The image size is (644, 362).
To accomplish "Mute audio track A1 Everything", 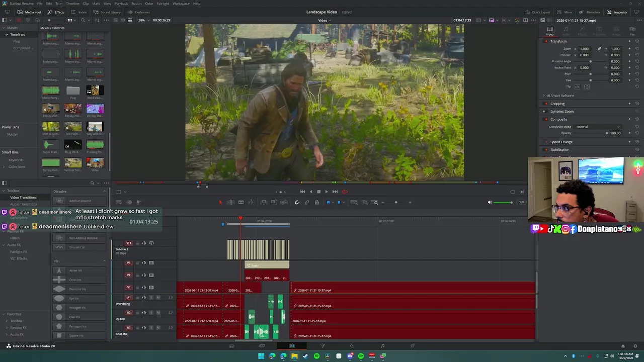I will [158, 298].
